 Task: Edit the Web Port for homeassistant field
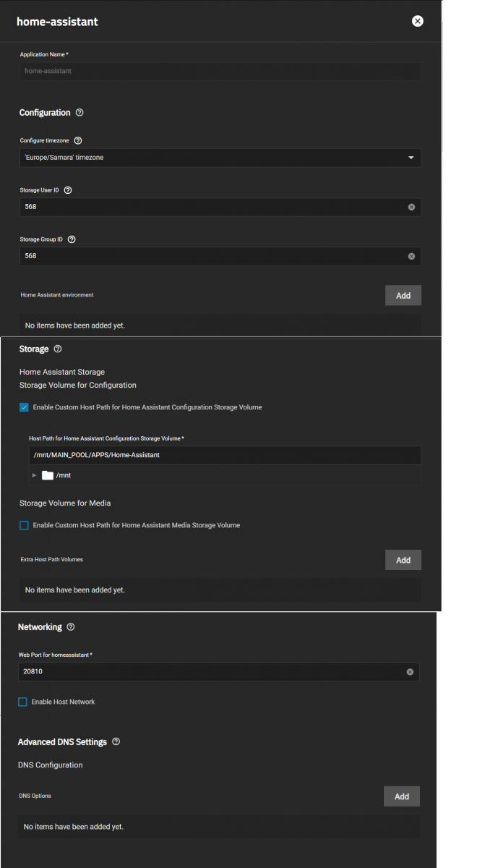219,672
